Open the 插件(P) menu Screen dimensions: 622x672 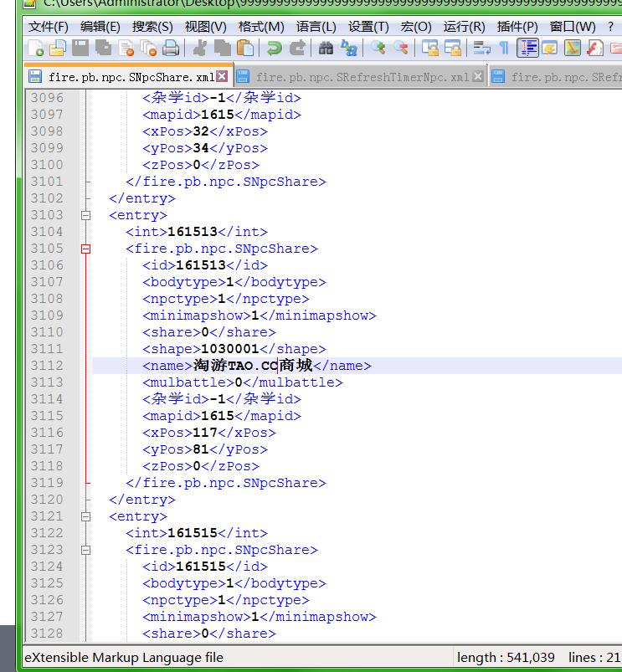coord(517,27)
